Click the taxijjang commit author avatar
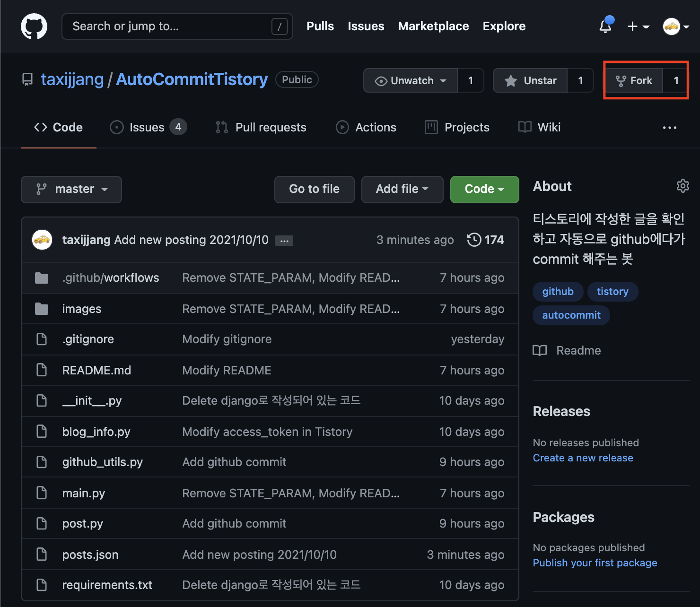Screen dimensions: 700x607 [x=42, y=240]
